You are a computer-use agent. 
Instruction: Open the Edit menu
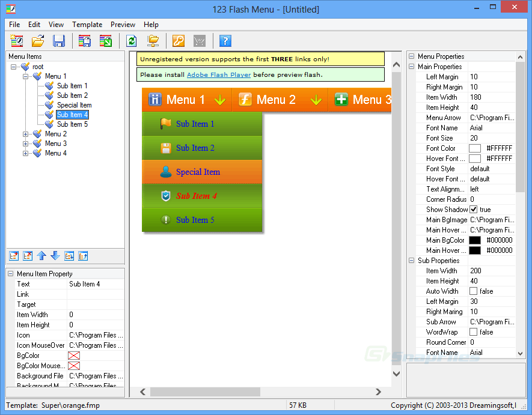[x=34, y=25]
